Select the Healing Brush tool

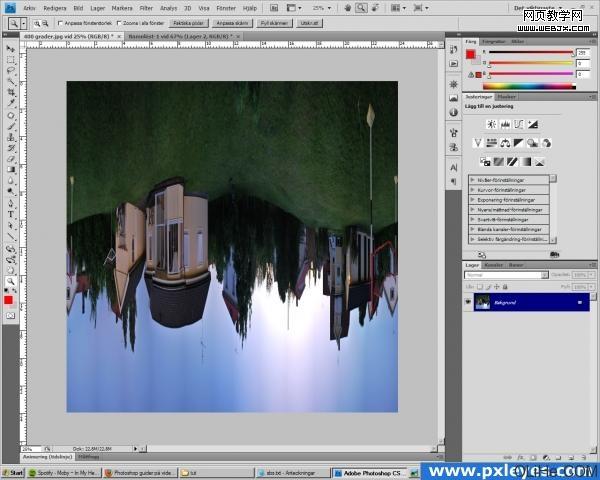click(10, 115)
